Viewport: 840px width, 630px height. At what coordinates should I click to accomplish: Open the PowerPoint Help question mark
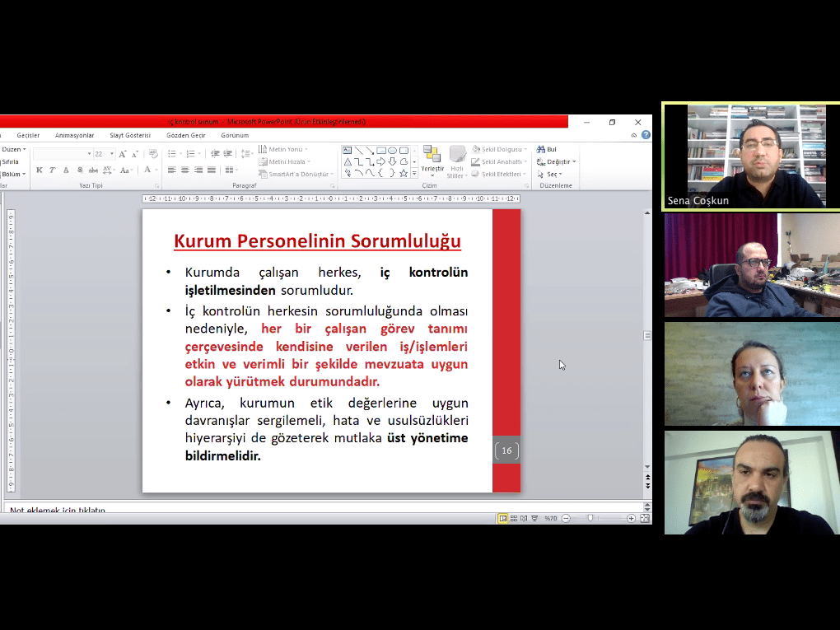(646, 135)
